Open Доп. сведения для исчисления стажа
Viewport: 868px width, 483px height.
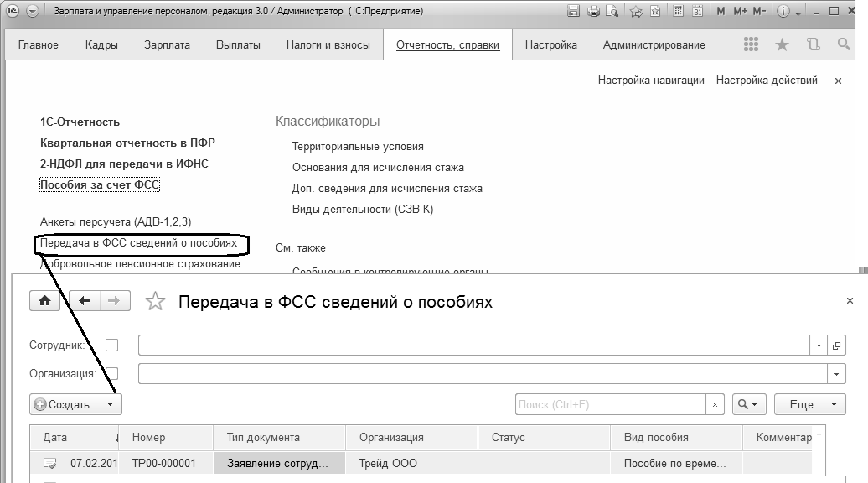[x=387, y=189]
